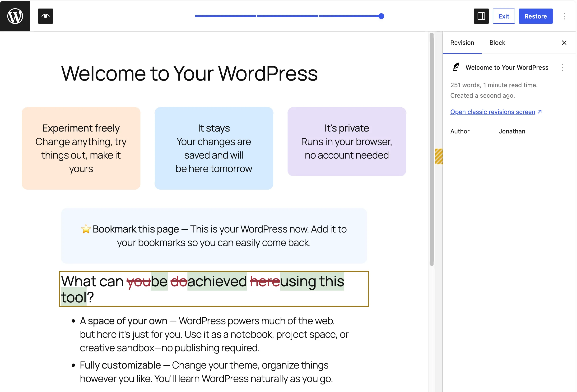Screen dimensions: 577x392
Task: Click the WordPress logo button
Action: tap(15, 16)
